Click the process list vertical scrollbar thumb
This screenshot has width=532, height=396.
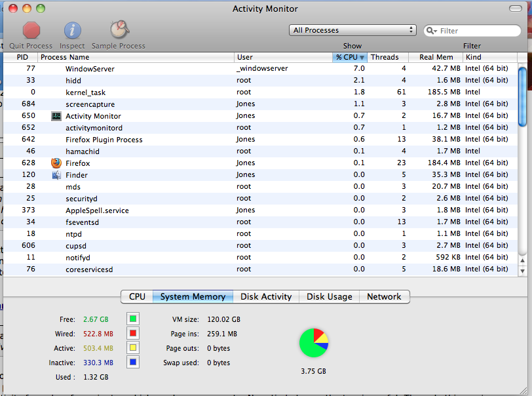[523, 96]
